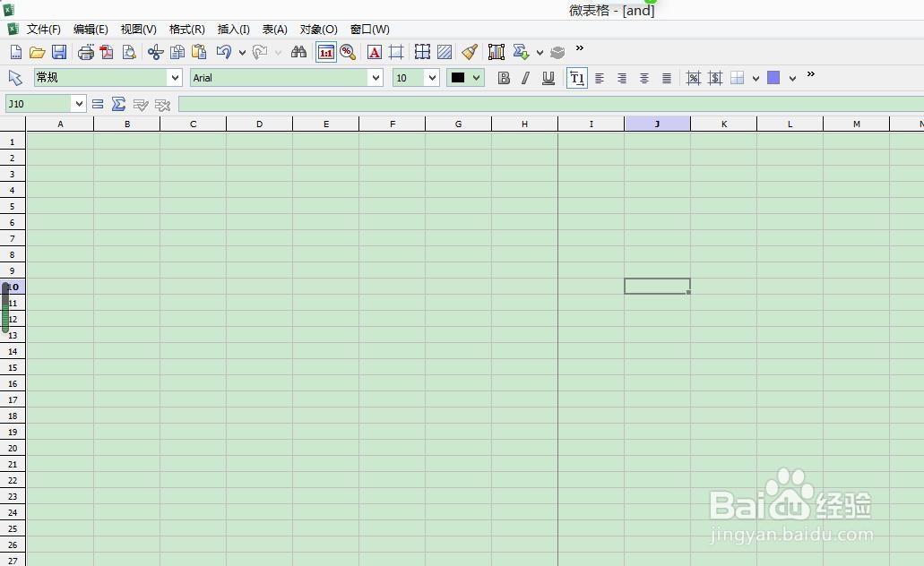Open the 编辑(E) menu
This screenshot has height=566, width=924.
coord(91,30)
